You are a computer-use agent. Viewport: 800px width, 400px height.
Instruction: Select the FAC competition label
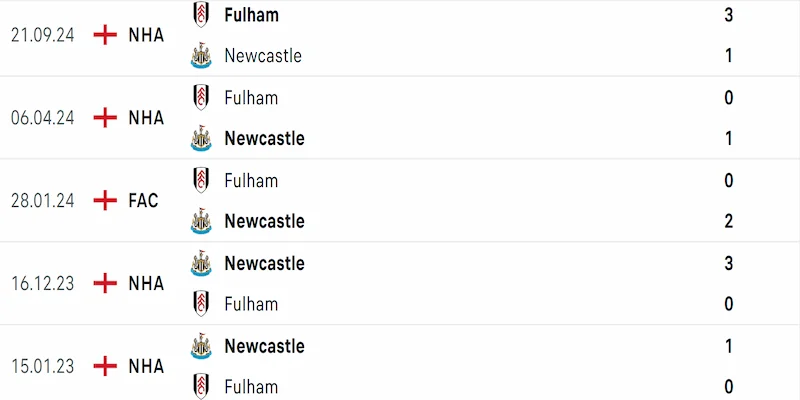click(x=143, y=201)
